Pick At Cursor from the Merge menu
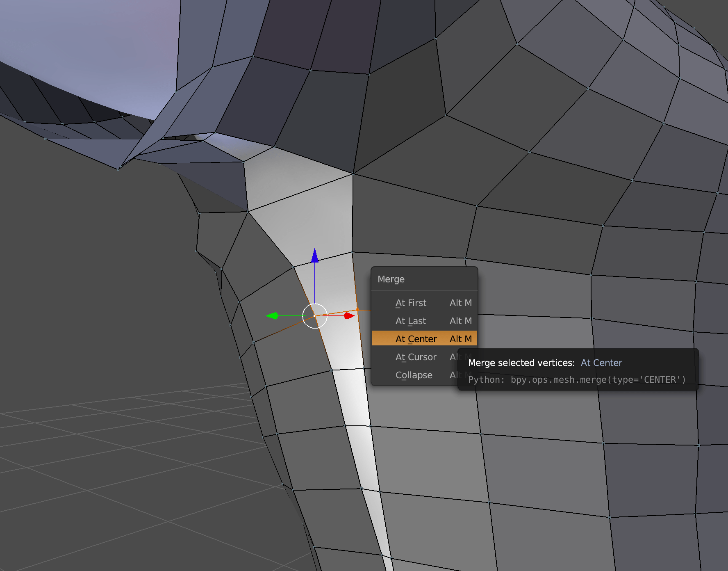 [x=416, y=357]
